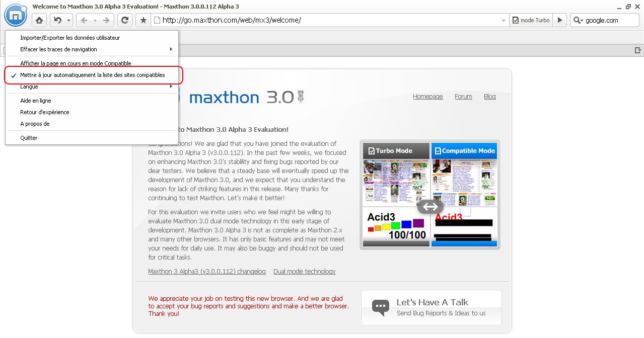Click the google.com search field

pyautogui.click(x=611, y=20)
